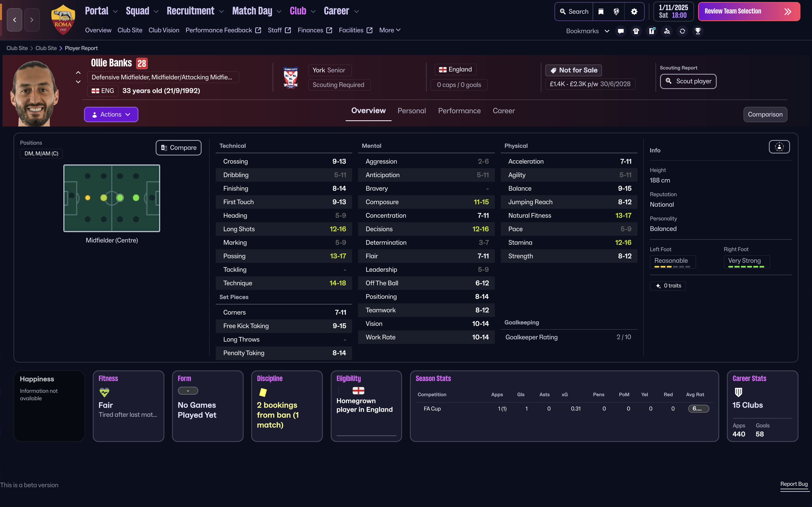Click the circular arrows transfers shortcut icon
The image size is (812, 507).
pos(682,31)
